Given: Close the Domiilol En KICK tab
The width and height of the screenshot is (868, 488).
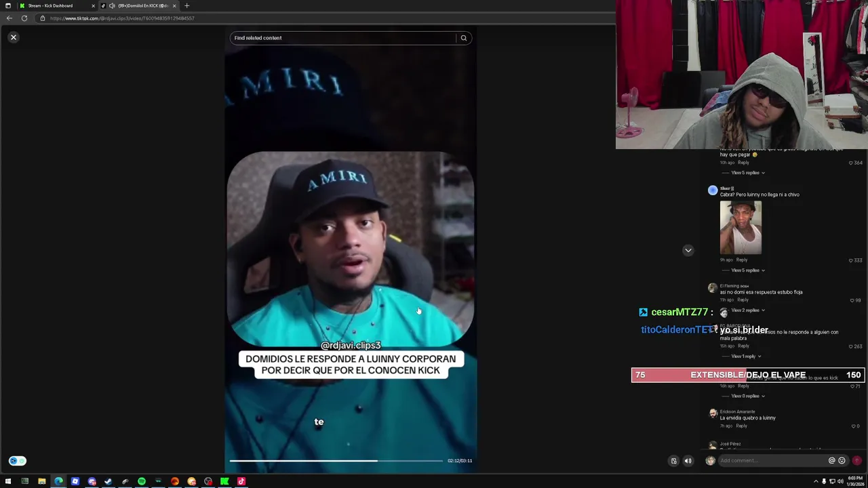Looking at the screenshot, I should pos(174,5).
